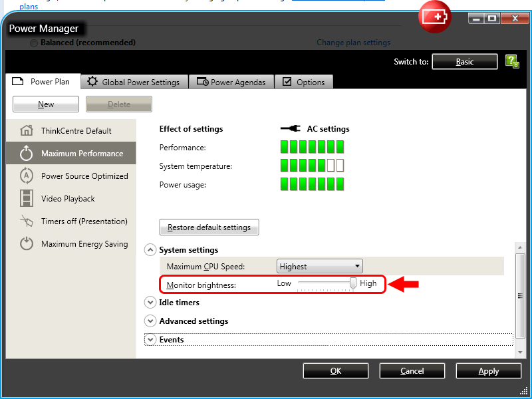Click the AC settings plug icon

click(291, 128)
